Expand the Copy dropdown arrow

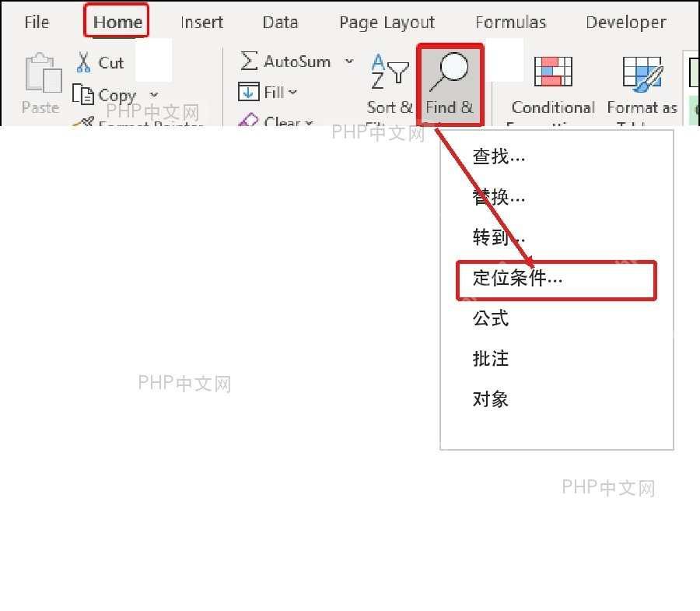[154, 95]
